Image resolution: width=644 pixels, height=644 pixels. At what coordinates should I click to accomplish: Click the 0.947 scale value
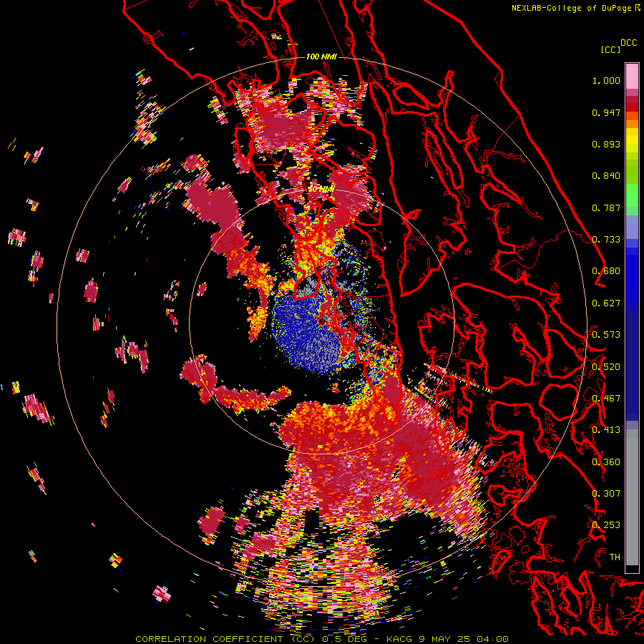(606, 112)
